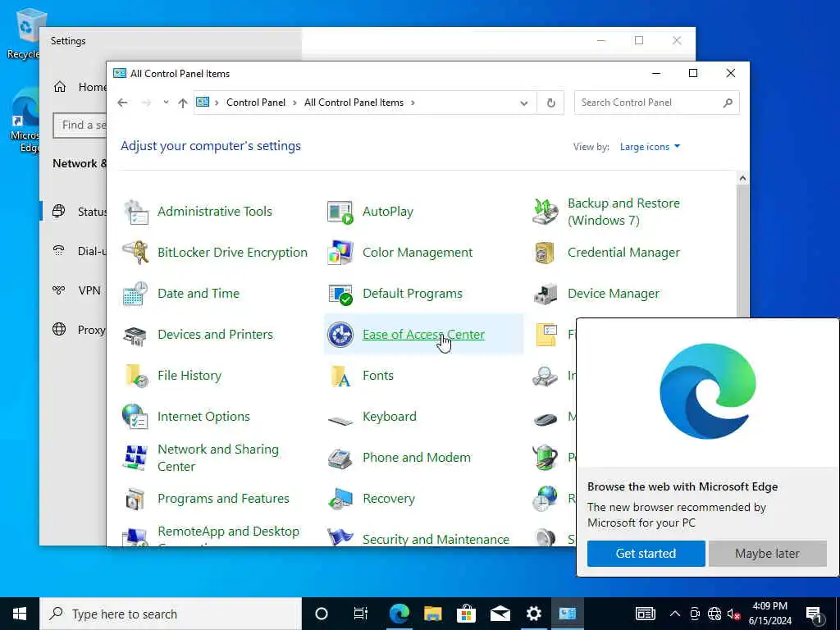This screenshot has height=630, width=840.
Task: Open the Windows Start menu
Action: [20, 614]
